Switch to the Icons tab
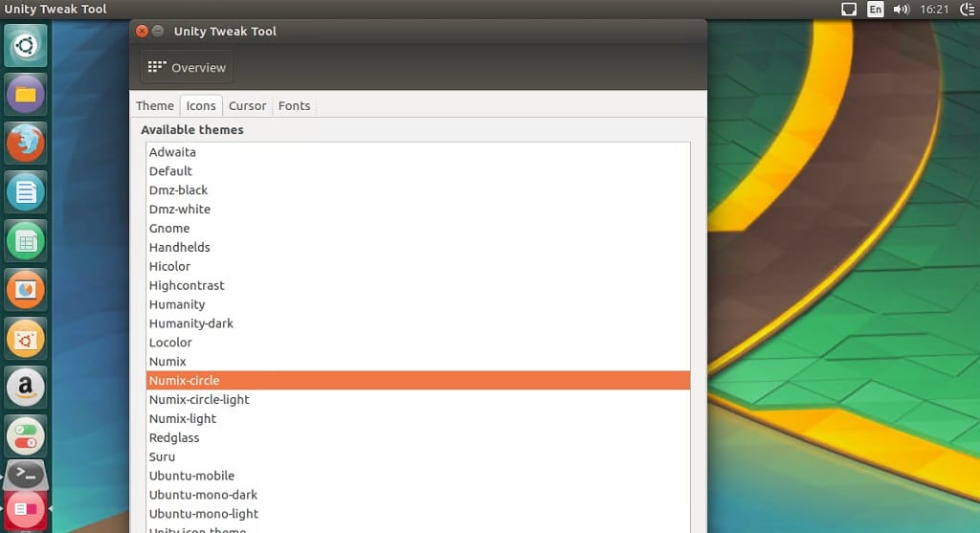The width and height of the screenshot is (980, 533). pos(201,105)
